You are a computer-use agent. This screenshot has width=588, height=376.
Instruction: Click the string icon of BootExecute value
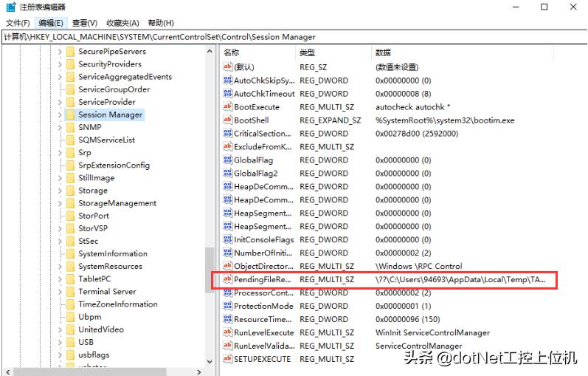click(x=227, y=106)
